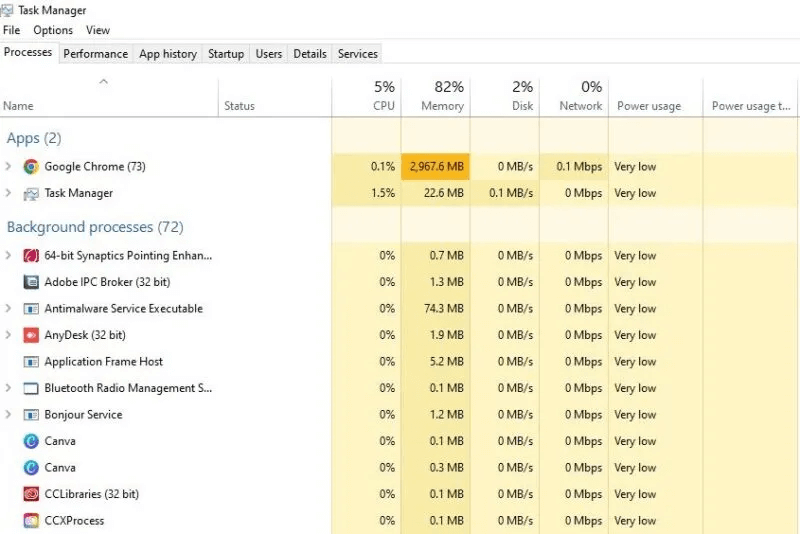
Task: Sort by the CPU column header
Action: point(366,97)
